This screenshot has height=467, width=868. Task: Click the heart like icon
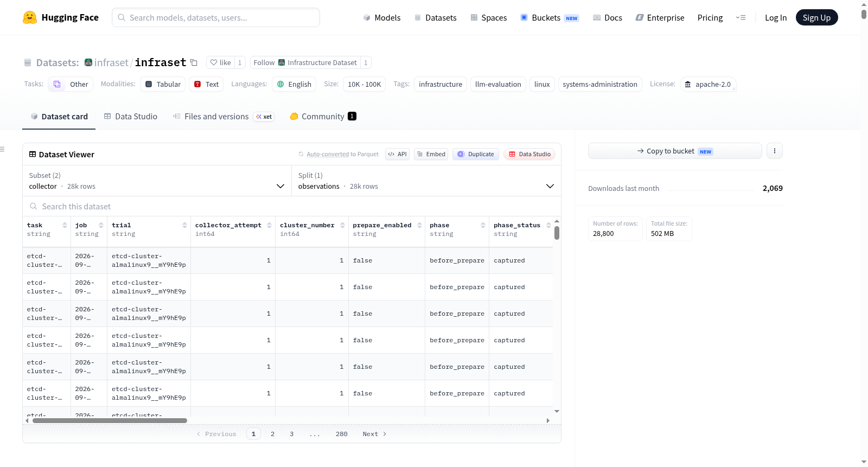coord(214,62)
